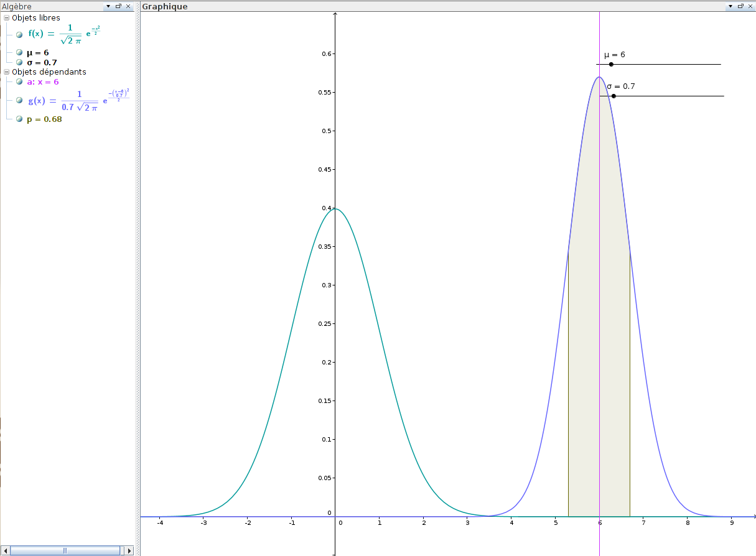
Task: Select the p = 0.68 entry
Action: pyautogui.click(x=44, y=119)
